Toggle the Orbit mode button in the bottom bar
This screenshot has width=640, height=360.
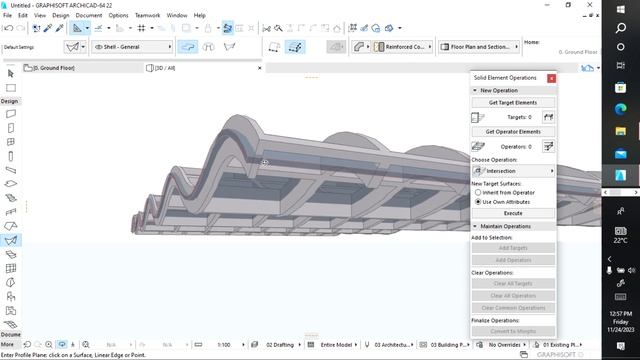[x=62, y=345]
